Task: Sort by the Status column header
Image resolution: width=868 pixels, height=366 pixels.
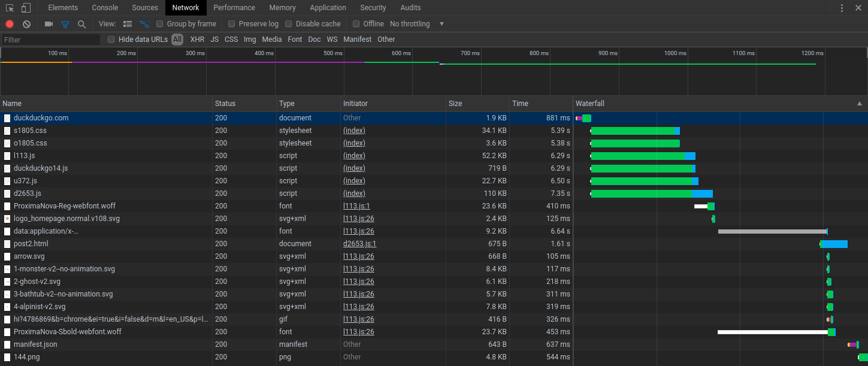Action: [x=244, y=104]
